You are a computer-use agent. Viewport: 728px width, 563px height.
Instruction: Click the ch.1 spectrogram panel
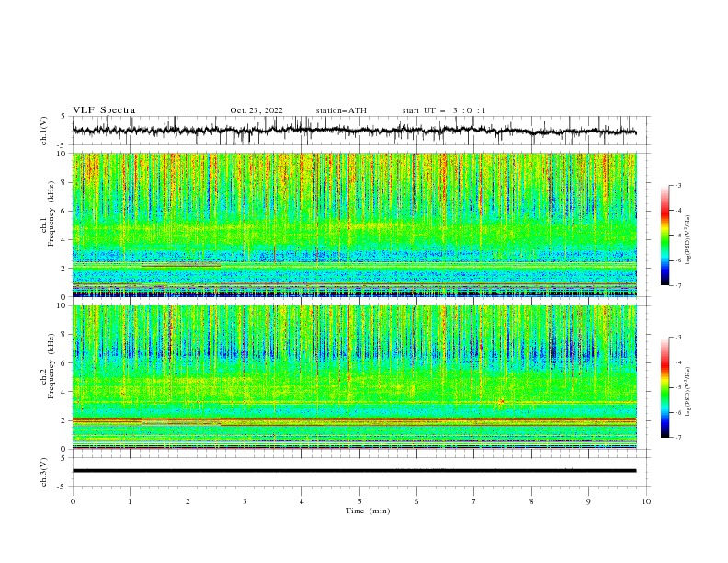[x=355, y=224]
